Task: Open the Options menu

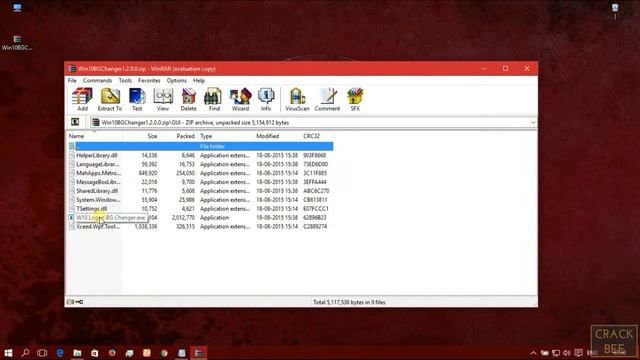Action: point(176,80)
